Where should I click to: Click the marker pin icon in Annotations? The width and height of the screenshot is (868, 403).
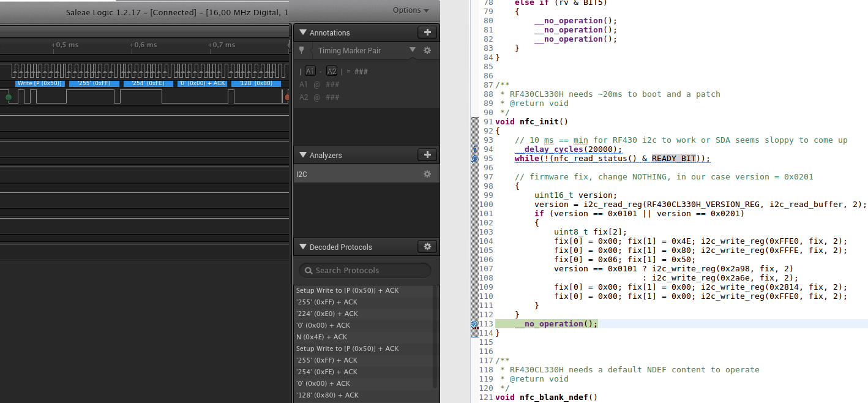(x=301, y=51)
